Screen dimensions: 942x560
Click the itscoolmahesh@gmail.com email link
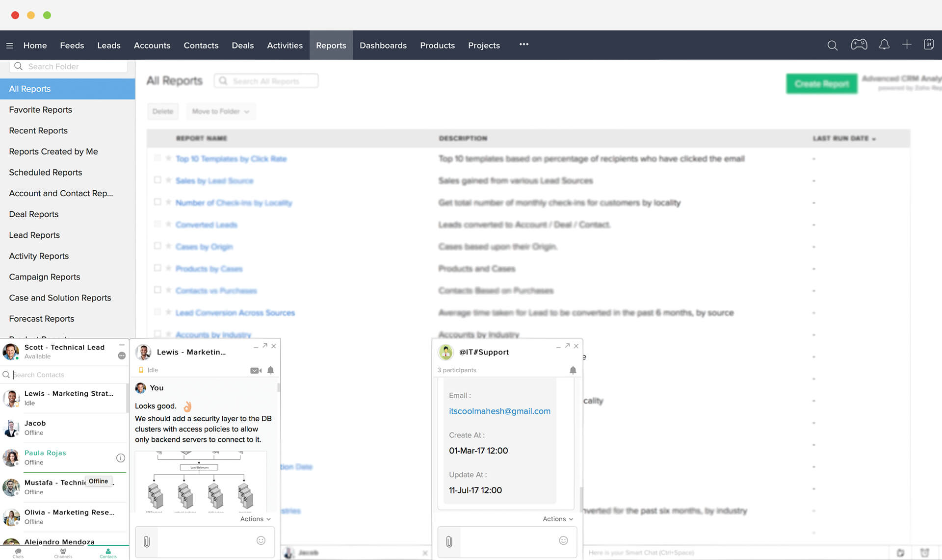499,411
